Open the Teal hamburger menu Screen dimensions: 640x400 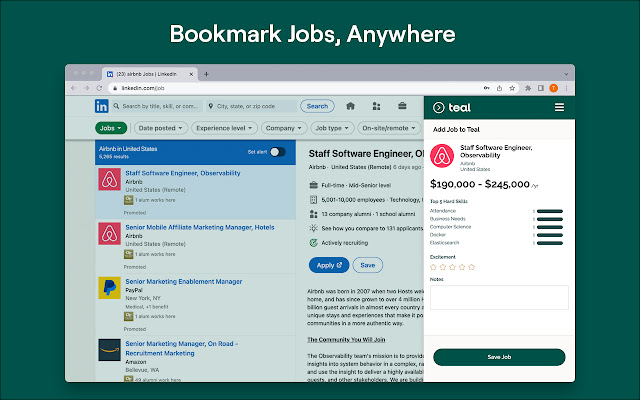tap(559, 107)
